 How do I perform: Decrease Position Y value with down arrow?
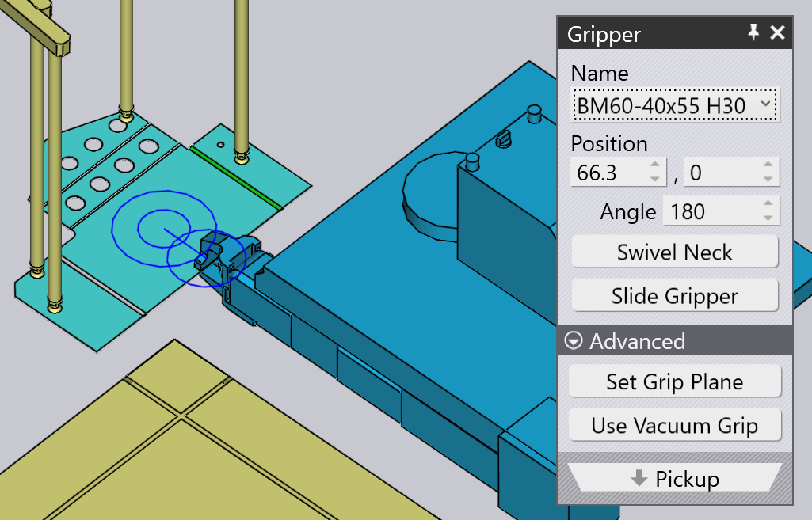coord(768,179)
